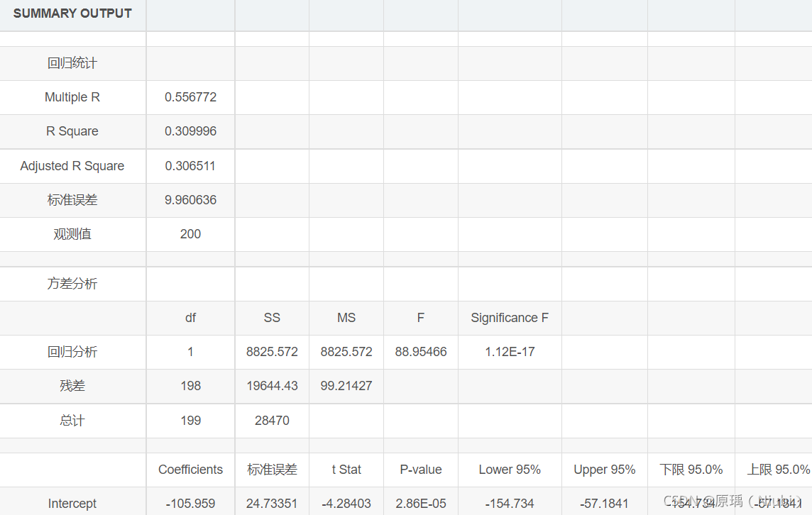The height and width of the screenshot is (515, 812).
Task: Click MS value 8825.572 in 回归分析 row
Action: 346,352
